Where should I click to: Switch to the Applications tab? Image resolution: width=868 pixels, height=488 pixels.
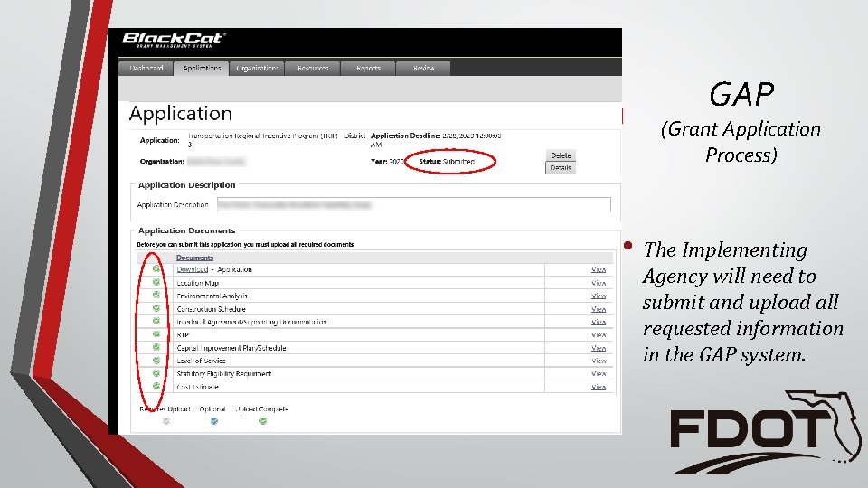[x=202, y=68]
